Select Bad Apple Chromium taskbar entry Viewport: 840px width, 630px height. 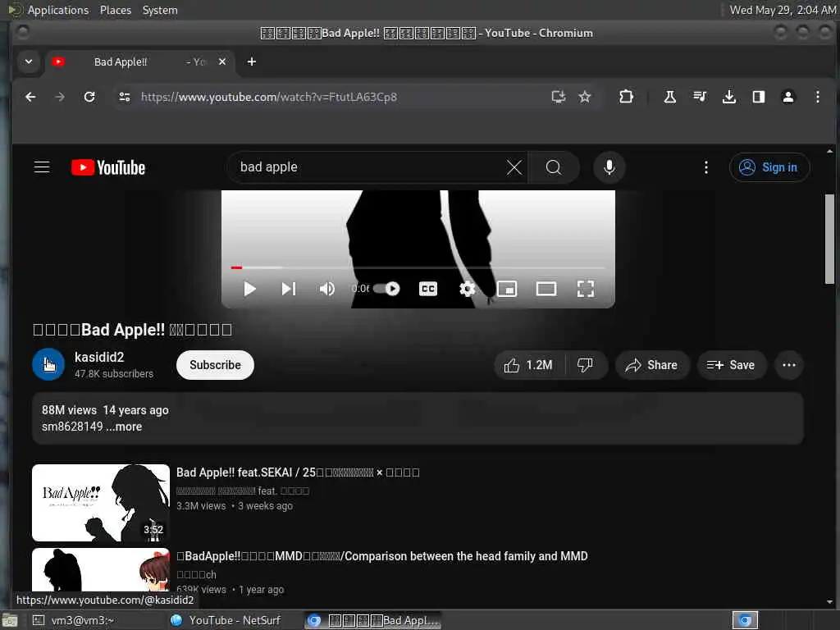click(373, 620)
